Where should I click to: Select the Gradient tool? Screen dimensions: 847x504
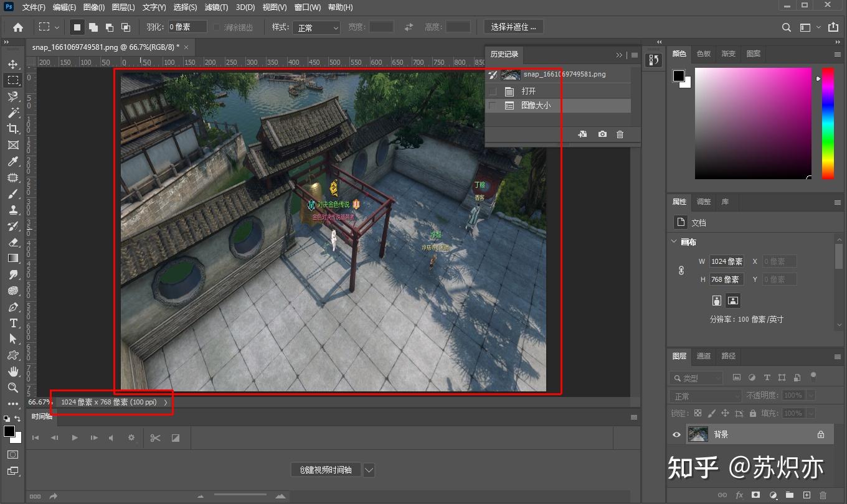pos(12,258)
